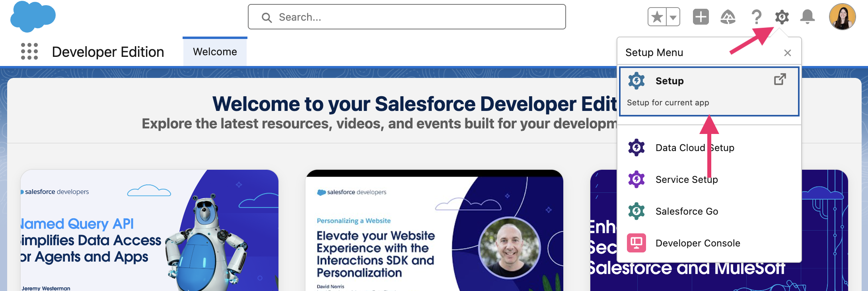Screen dimensions: 868x291
Task: Open the Trailhead guidance icon
Action: [x=728, y=17]
